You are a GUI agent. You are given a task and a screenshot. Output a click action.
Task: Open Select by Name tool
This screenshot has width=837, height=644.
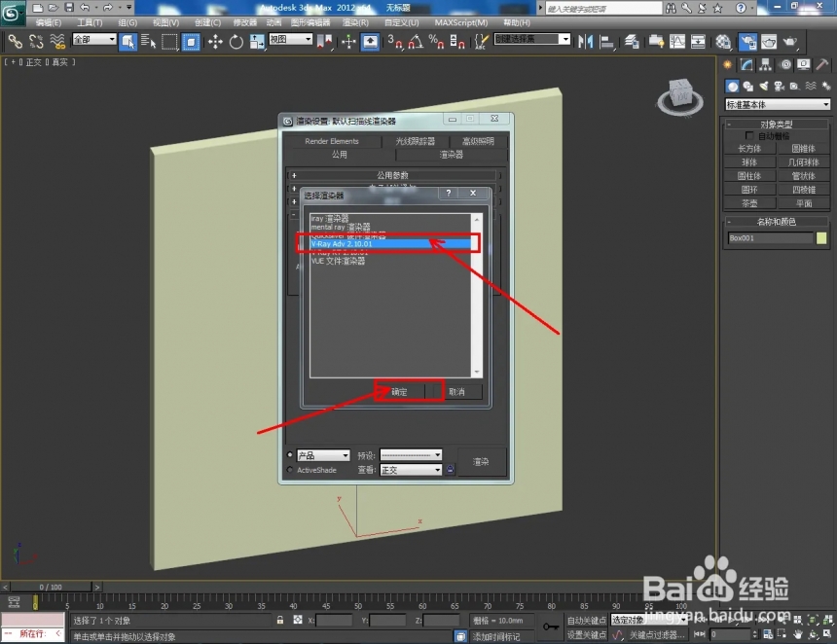click(x=148, y=42)
